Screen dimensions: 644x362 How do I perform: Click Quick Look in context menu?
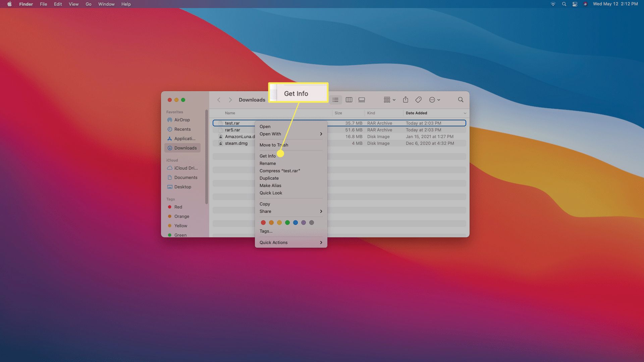point(271,193)
